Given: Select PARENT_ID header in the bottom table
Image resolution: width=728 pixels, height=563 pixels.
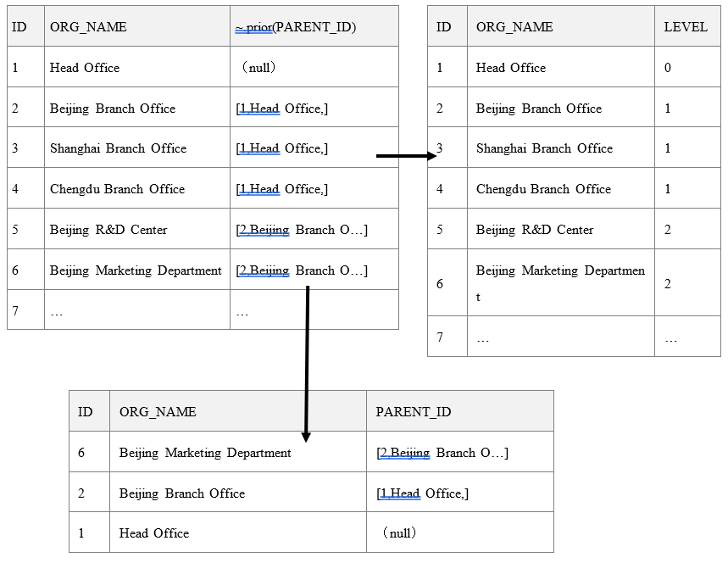Looking at the screenshot, I should (414, 412).
